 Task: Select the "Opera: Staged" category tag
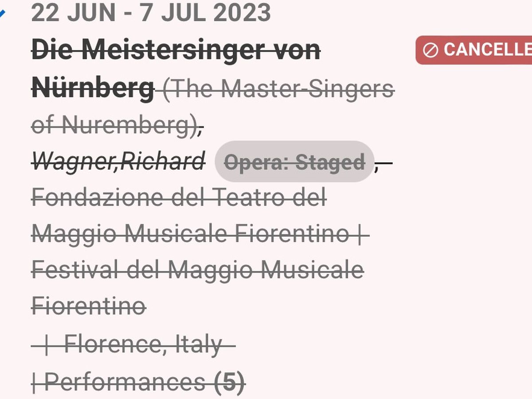point(294,162)
